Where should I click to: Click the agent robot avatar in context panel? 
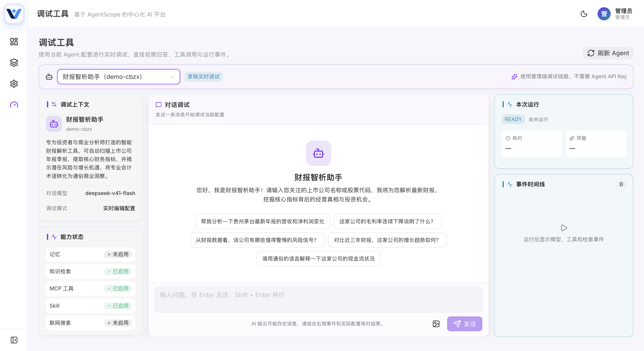(x=54, y=124)
